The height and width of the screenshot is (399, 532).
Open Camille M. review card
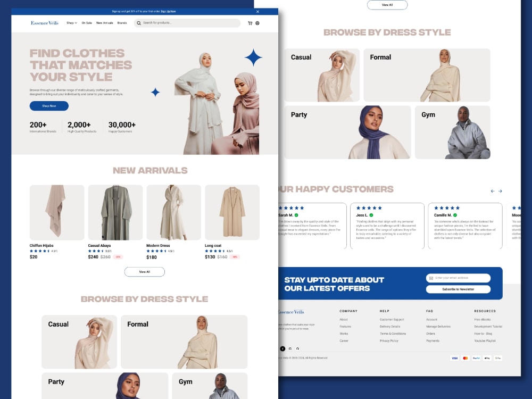[465, 226]
